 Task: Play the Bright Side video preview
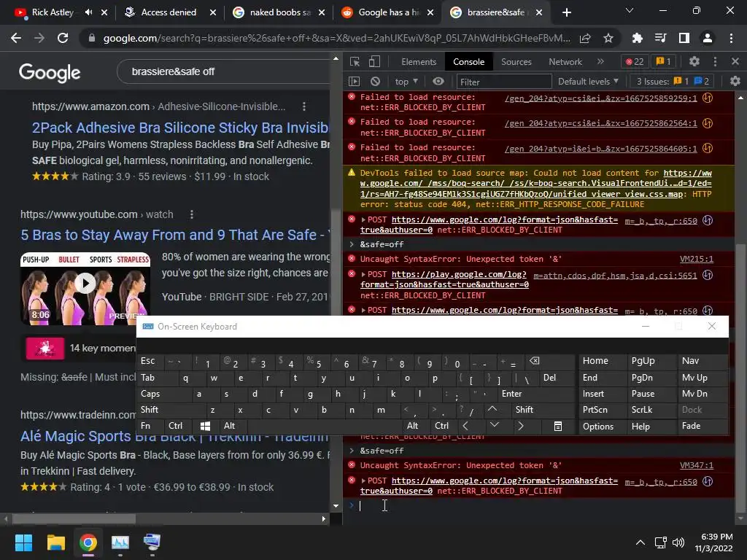click(x=85, y=284)
